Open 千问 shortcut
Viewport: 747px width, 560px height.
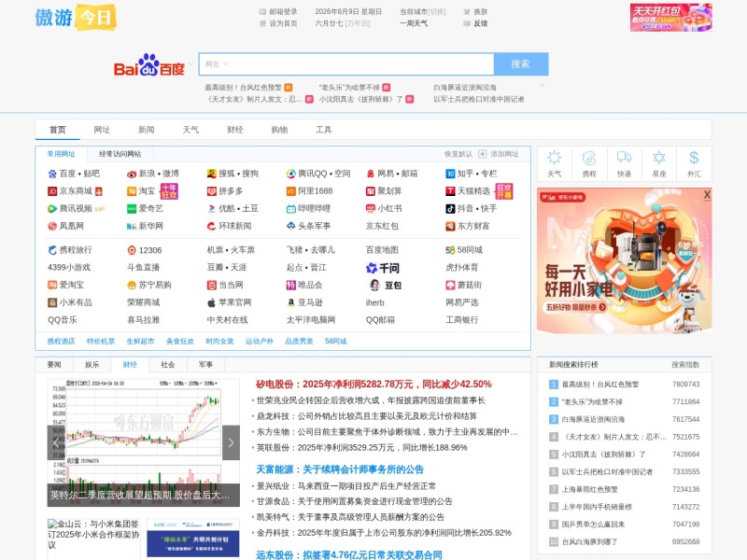[x=383, y=268]
